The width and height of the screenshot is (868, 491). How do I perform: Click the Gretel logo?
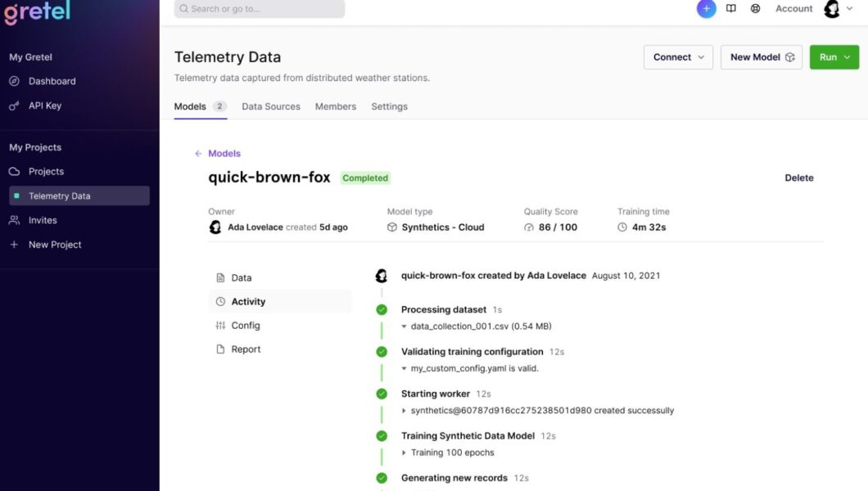point(37,11)
